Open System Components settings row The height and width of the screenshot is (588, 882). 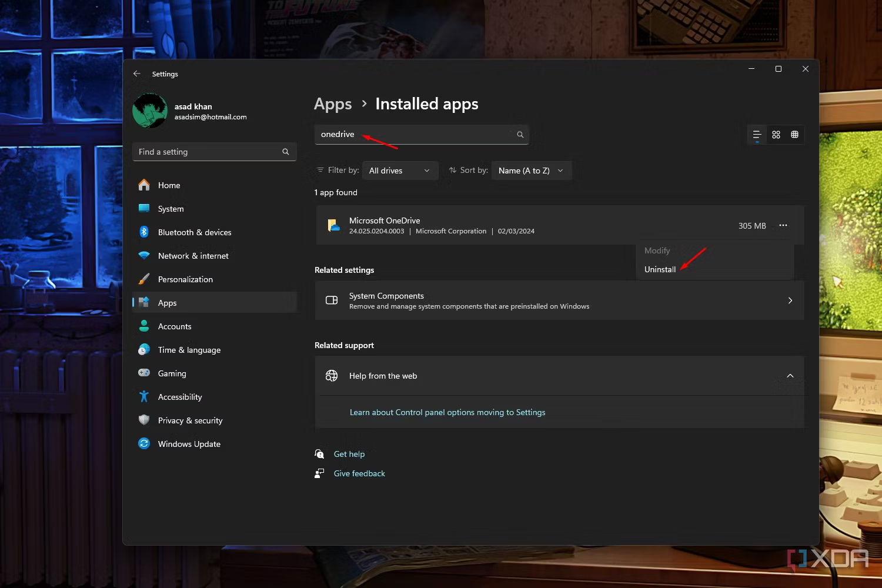pos(560,300)
